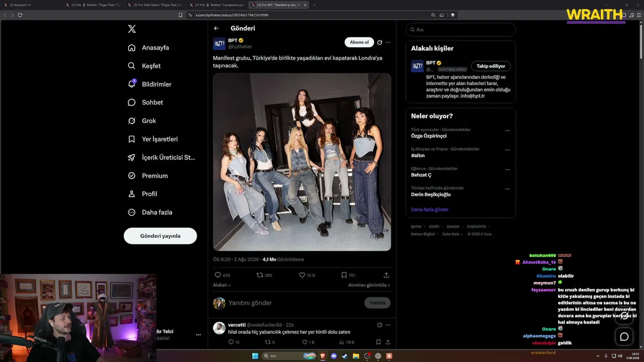Open File Explorer from the taskbar

(x=356, y=356)
